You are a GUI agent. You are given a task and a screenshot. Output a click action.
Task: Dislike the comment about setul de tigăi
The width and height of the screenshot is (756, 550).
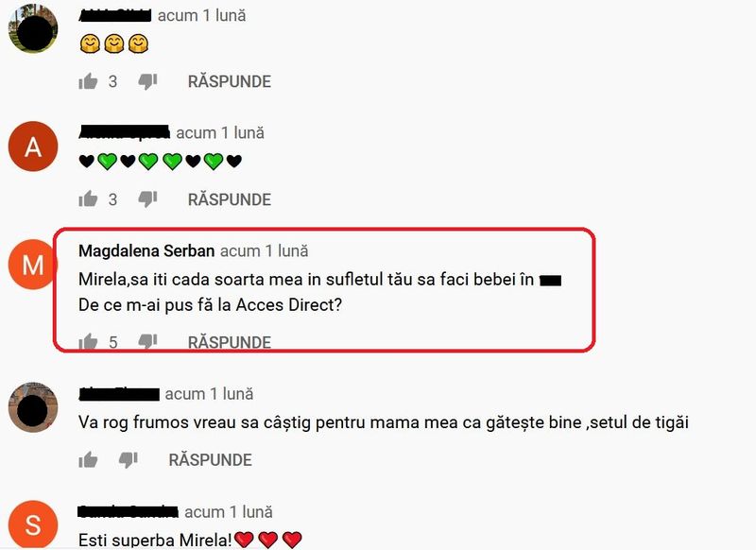[x=129, y=460]
